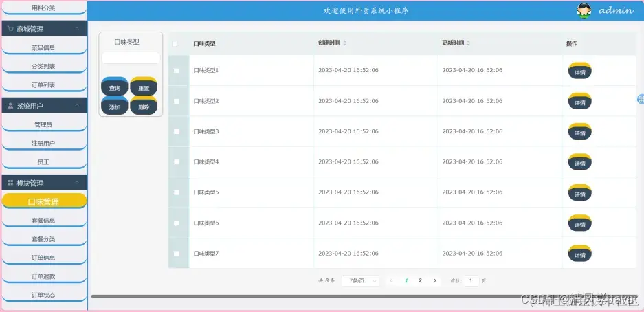Select page 1 in pagination

(x=406, y=281)
